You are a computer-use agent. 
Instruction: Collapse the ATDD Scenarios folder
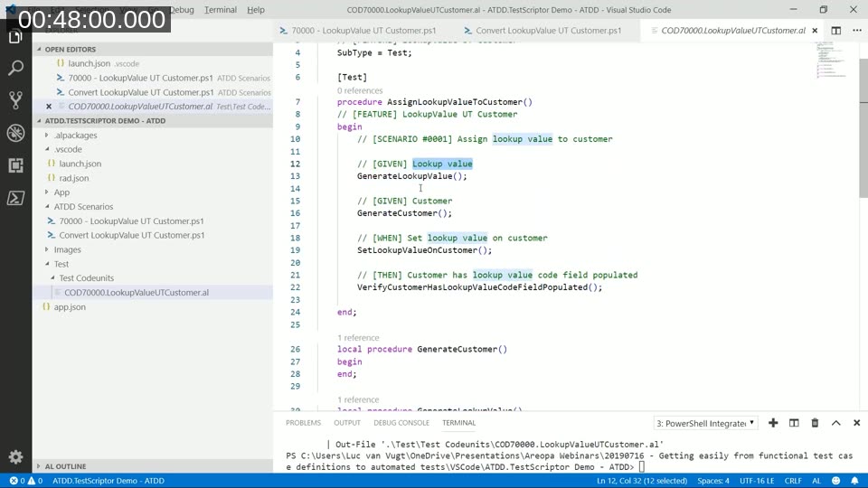coord(47,206)
